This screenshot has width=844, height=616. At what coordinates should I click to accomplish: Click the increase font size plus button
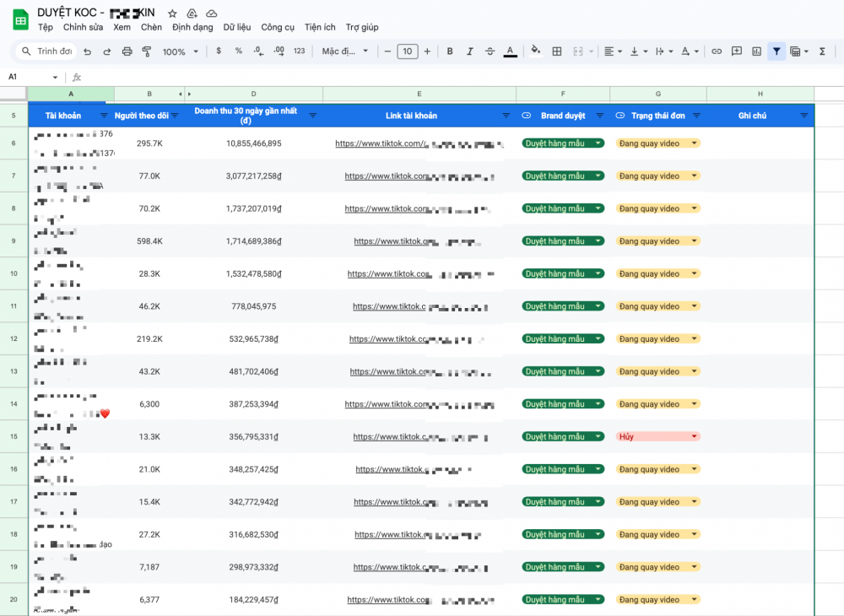427,51
